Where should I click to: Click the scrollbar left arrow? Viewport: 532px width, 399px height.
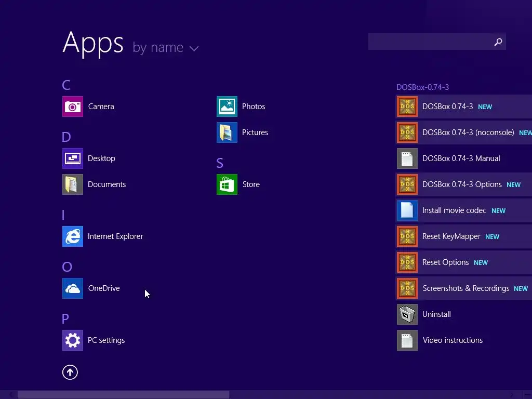[11, 395]
